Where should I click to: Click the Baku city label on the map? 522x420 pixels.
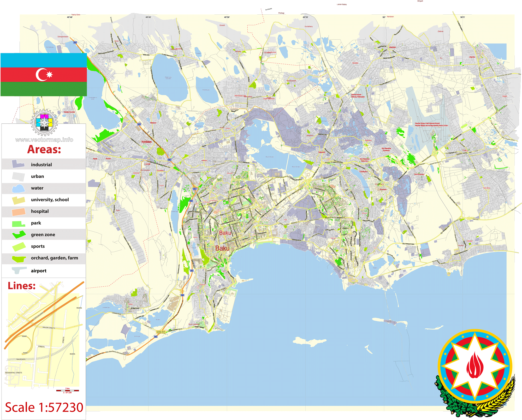click(222, 249)
